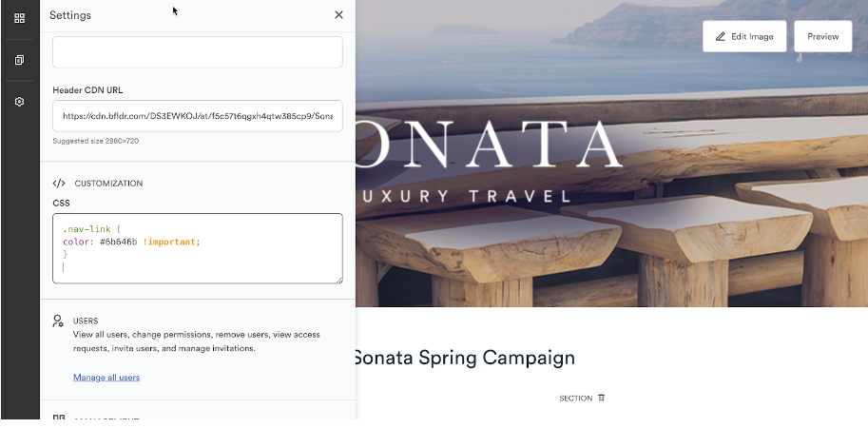868x428 pixels.
Task: Click the 'color: #6b646b !important;' code line
Action: point(131,242)
